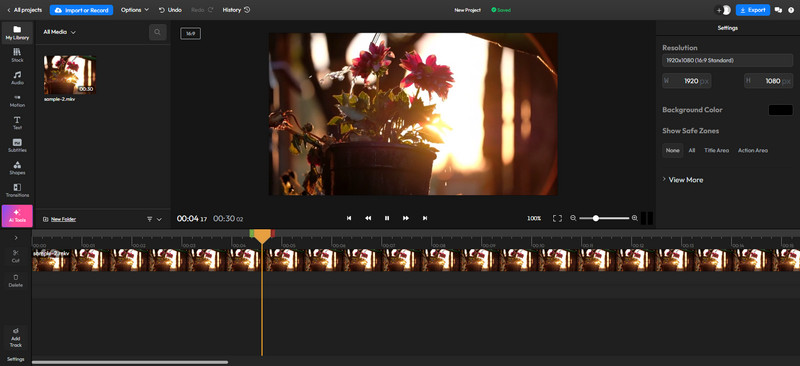Open the Motion panel
The height and width of the screenshot is (366, 800).
pyautogui.click(x=17, y=100)
